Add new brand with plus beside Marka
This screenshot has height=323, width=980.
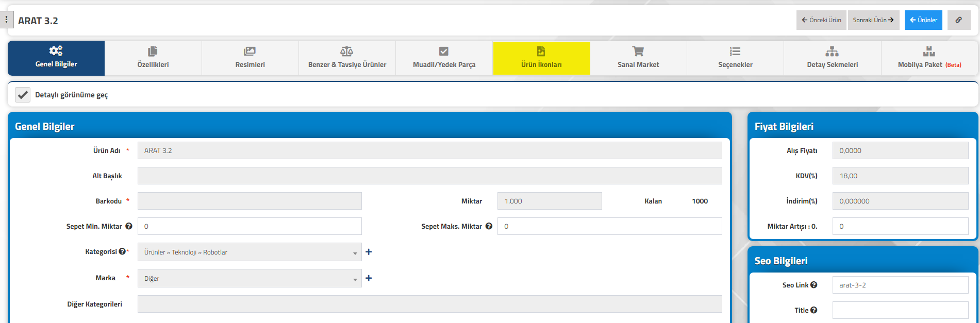tap(369, 278)
